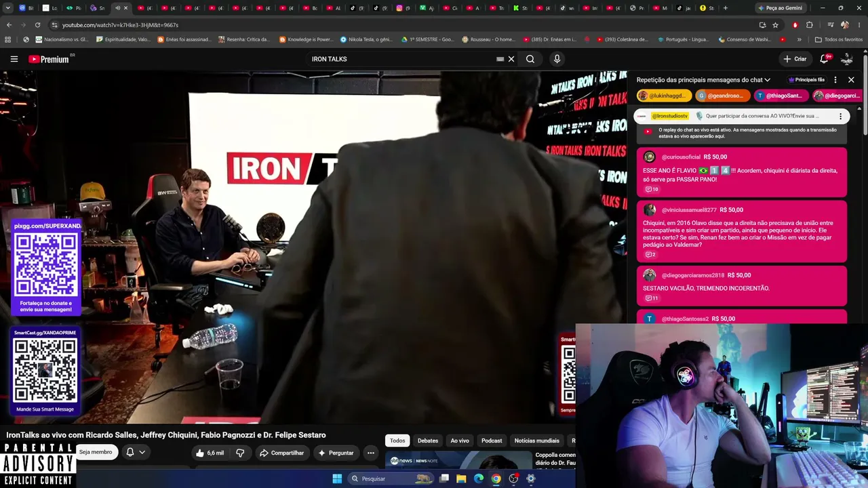Open YouTube notifications bell
868x488 pixels.
(x=825, y=59)
